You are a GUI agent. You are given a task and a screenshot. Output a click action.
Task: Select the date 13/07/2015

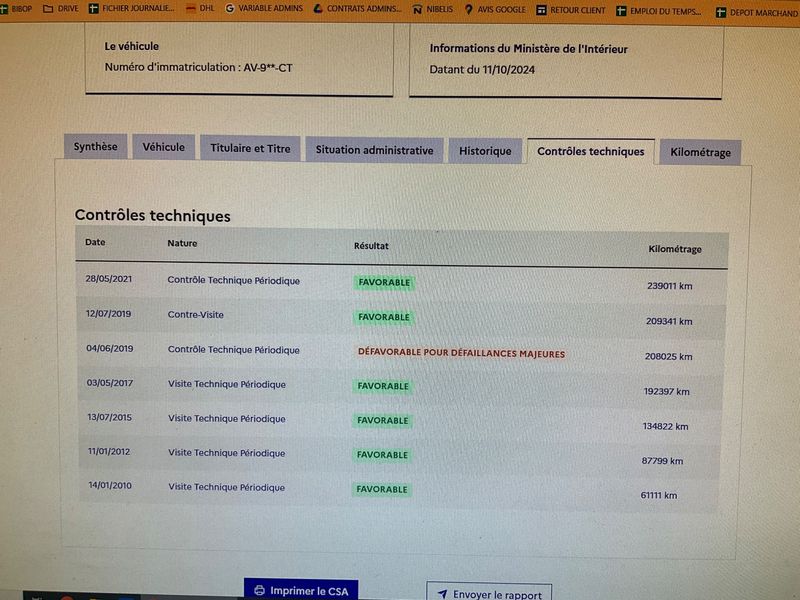pos(110,417)
